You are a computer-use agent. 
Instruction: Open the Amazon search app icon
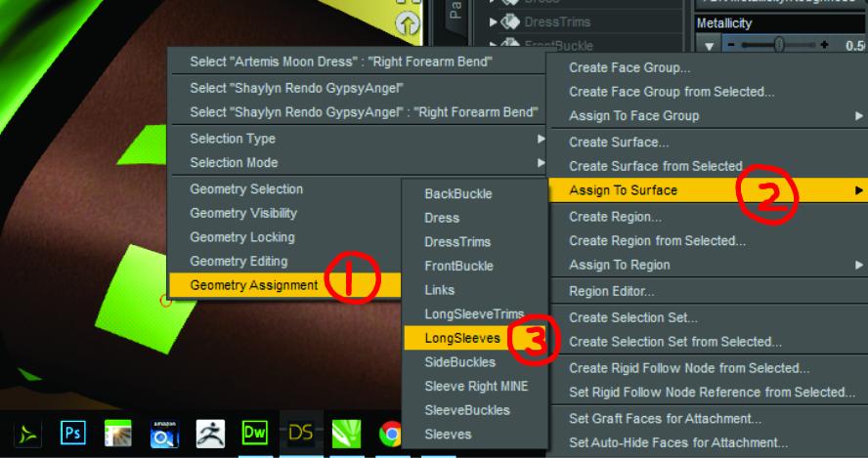(x=164, y=435)
